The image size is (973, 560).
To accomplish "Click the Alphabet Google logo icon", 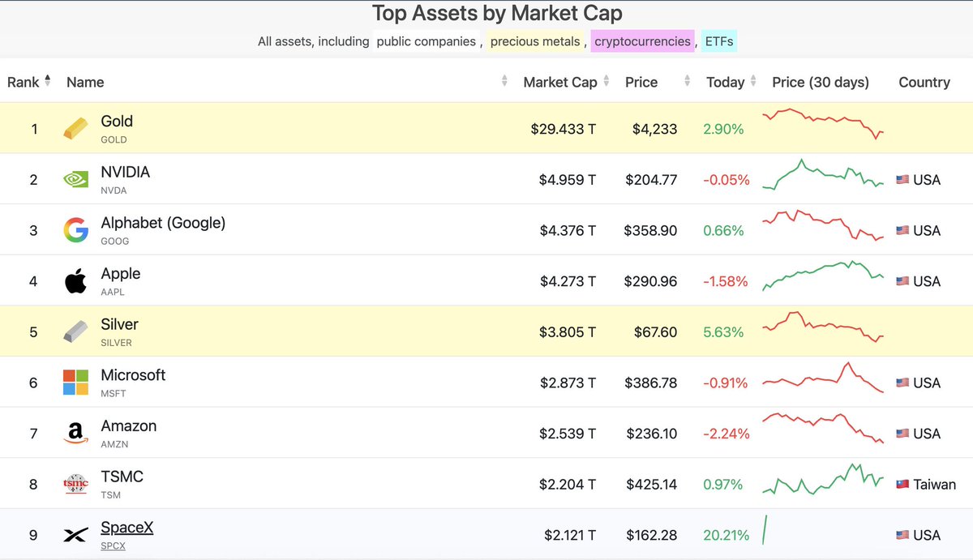I will [75, 231].
